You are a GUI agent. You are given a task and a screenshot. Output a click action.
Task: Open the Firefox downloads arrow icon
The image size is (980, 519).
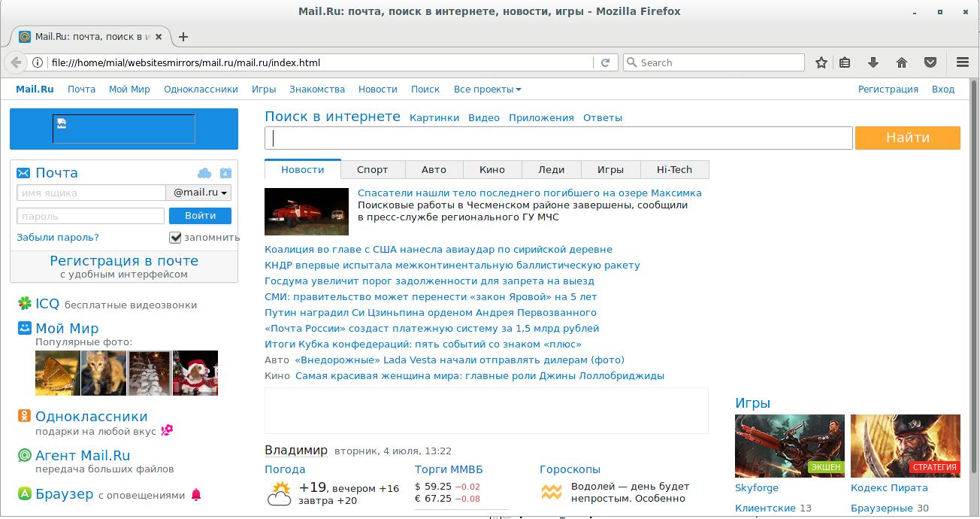(x=873, y=62)
